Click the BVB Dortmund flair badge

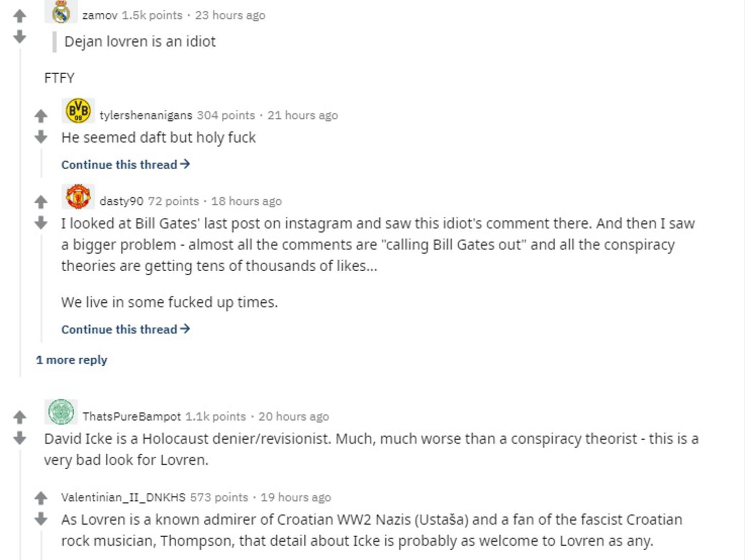tap(78, 111)
